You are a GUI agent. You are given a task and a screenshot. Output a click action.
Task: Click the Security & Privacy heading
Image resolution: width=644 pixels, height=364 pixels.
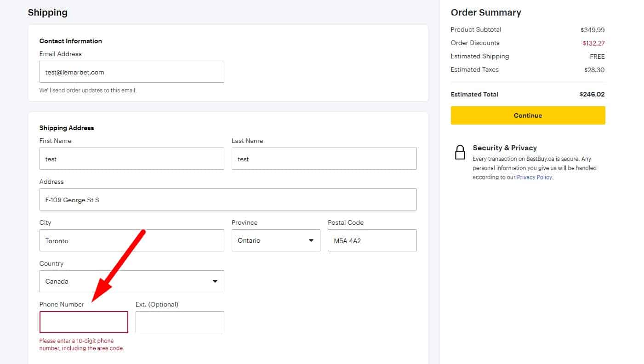tap(504, 148)
